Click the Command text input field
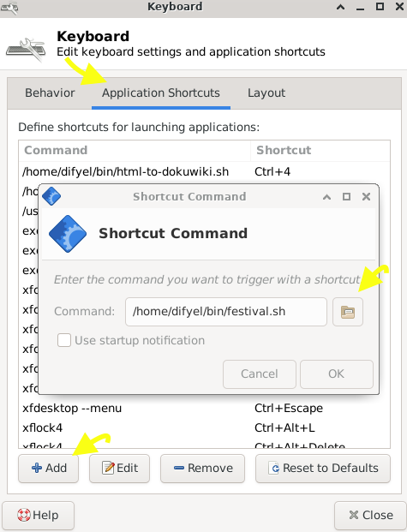Screen dimensions: 407x532 pos(226,312)
